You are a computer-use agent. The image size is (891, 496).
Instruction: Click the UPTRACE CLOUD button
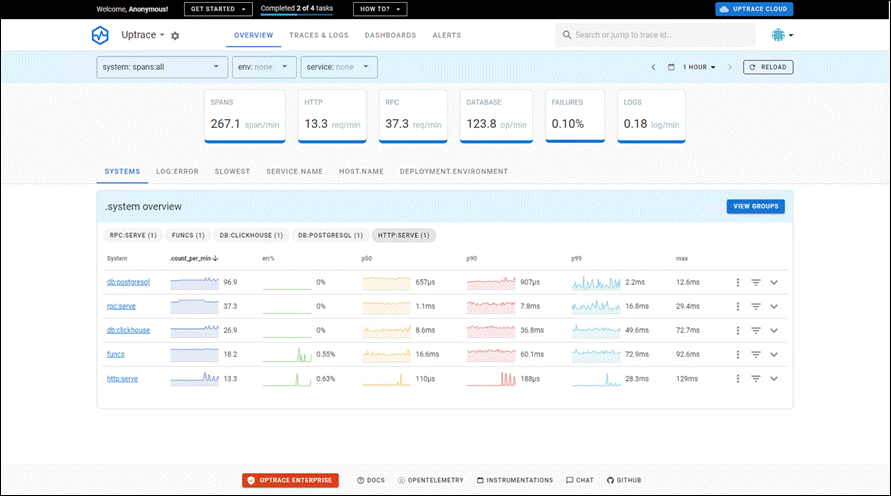pos(754,9)
